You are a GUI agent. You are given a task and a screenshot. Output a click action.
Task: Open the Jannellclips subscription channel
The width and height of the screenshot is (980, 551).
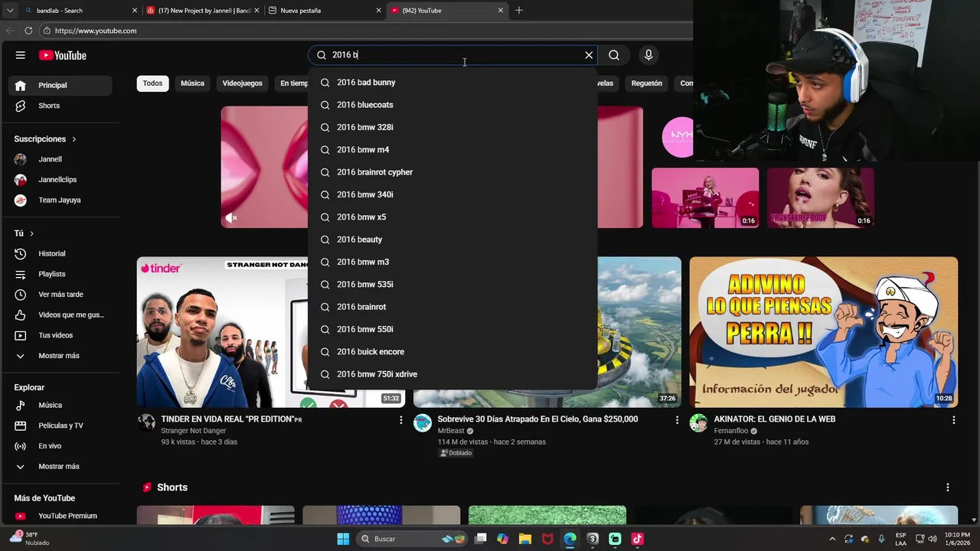(60, 180)
